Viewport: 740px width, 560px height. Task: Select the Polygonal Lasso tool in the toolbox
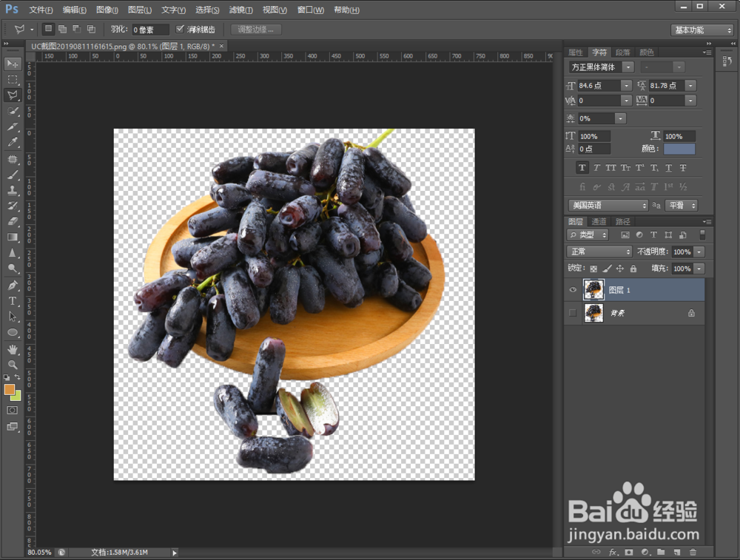point(13,95)
